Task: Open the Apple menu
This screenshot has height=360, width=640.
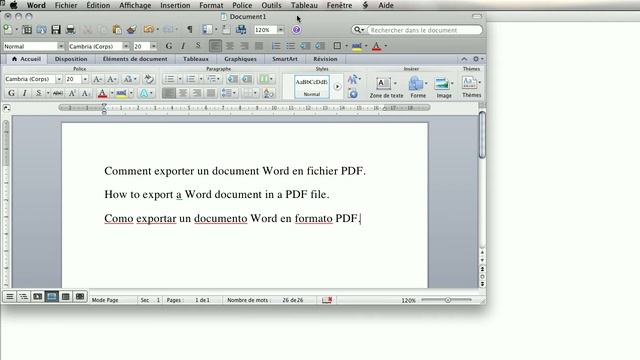Action: click(13, 5)
